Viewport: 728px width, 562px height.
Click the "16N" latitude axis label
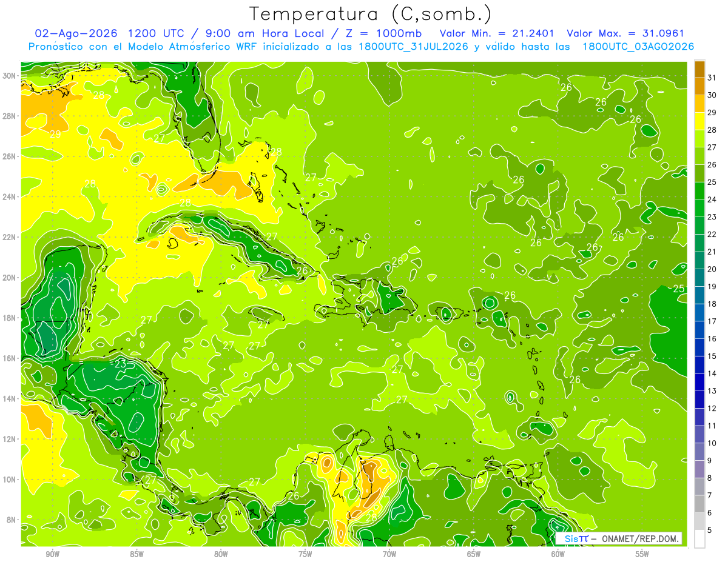click(9, 358)
